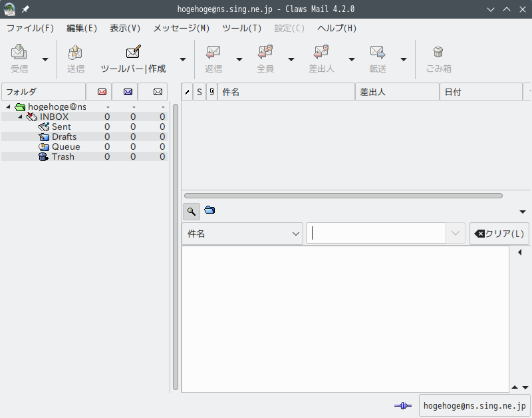This screenshot has height=418, width=532.
Task: Select the Trash folder
Action: 84,157
